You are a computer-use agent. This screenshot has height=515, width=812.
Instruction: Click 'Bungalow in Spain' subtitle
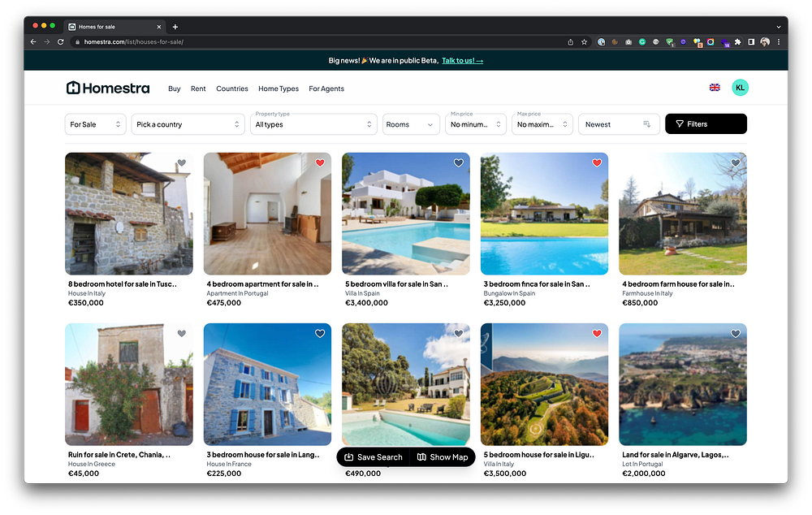[510, 293]
